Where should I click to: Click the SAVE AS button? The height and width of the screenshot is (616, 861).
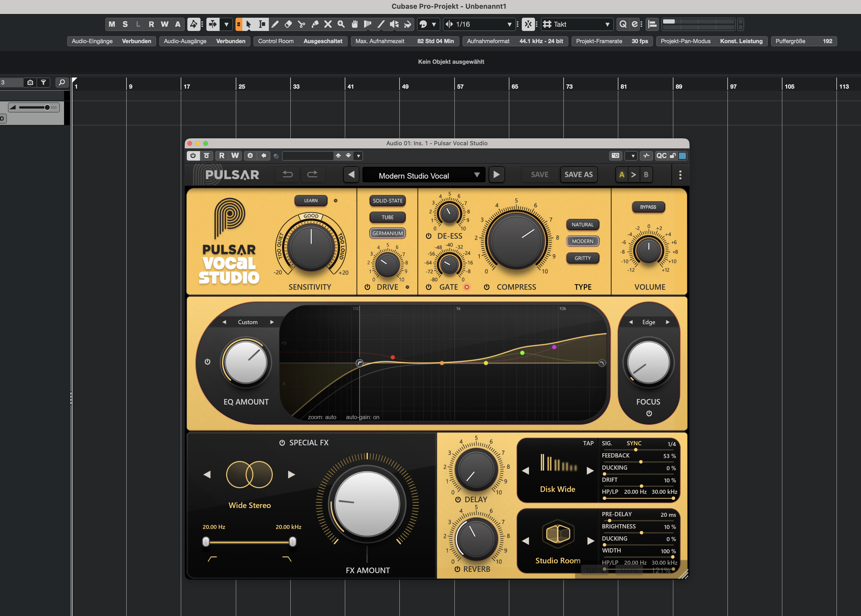578,174
